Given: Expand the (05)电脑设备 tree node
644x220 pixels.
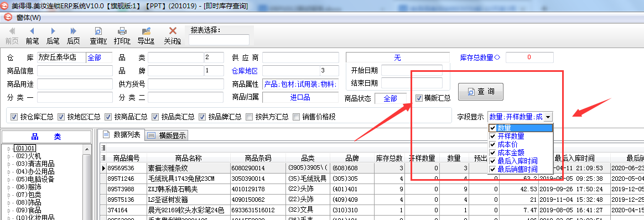Looking at the screenshot, I should tap(9, 179).
